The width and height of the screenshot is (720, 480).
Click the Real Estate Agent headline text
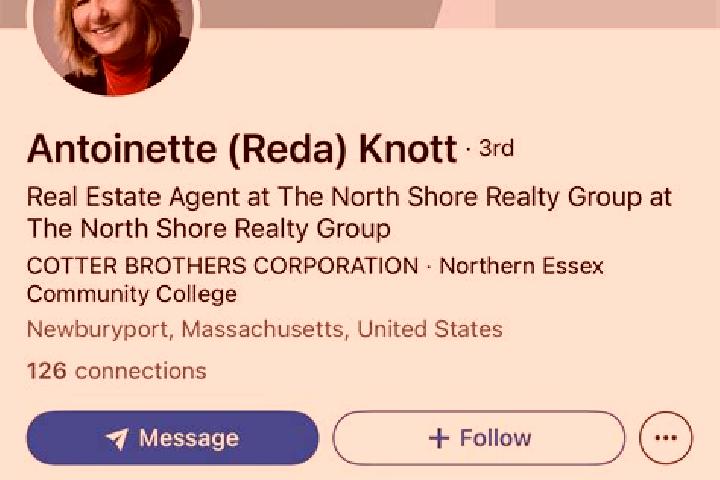pyautogui.click(x=349, y=198)
